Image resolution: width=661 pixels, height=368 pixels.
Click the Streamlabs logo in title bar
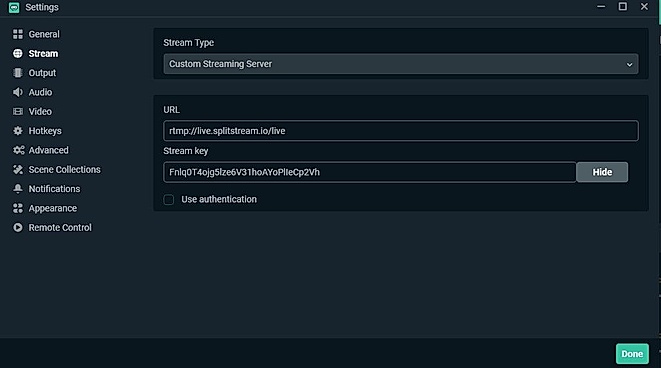click(14, 8)
